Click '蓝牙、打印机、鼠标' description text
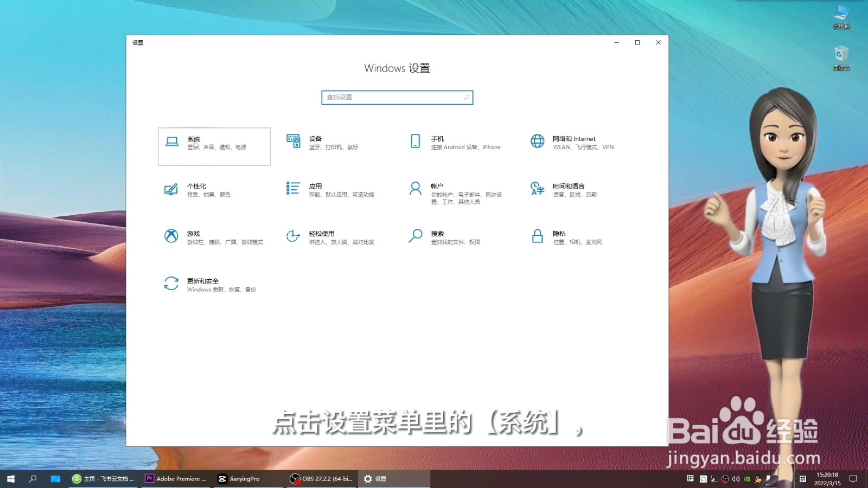The height and width of the screenshot is (488, 868). [x=334, y=147]
